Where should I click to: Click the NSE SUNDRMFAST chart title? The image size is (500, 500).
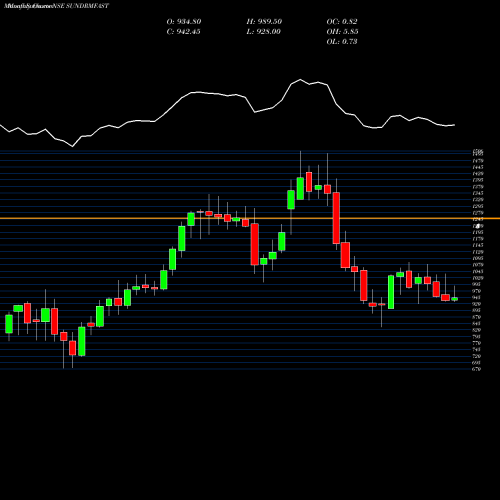coord(80,6)
